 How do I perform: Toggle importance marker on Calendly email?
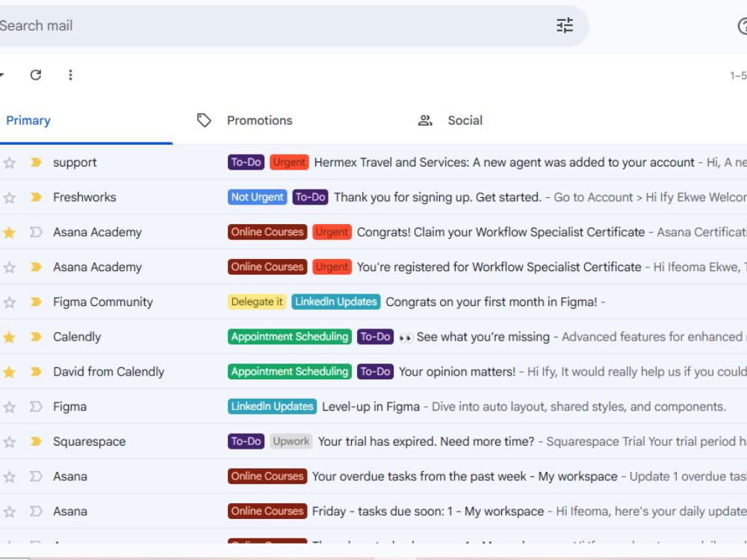[x=36, y=337]
